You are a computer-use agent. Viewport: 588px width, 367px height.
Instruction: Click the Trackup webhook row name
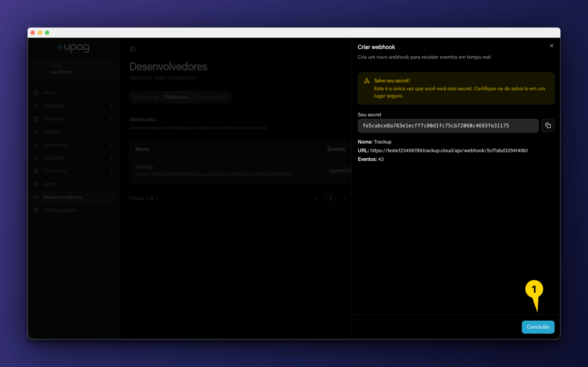pyautogui.click(x=144, y=167)
